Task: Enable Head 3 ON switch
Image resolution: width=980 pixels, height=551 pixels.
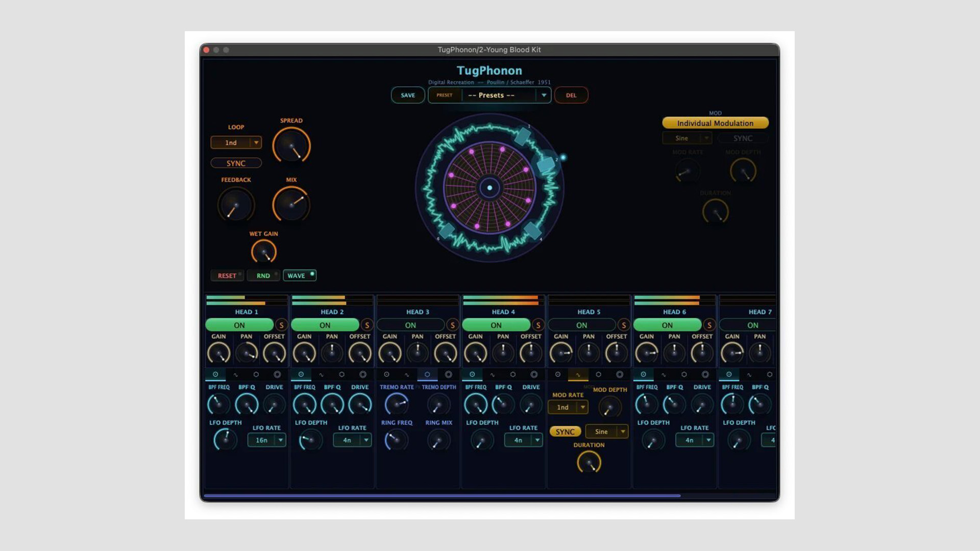Action: tap(410, 325)
